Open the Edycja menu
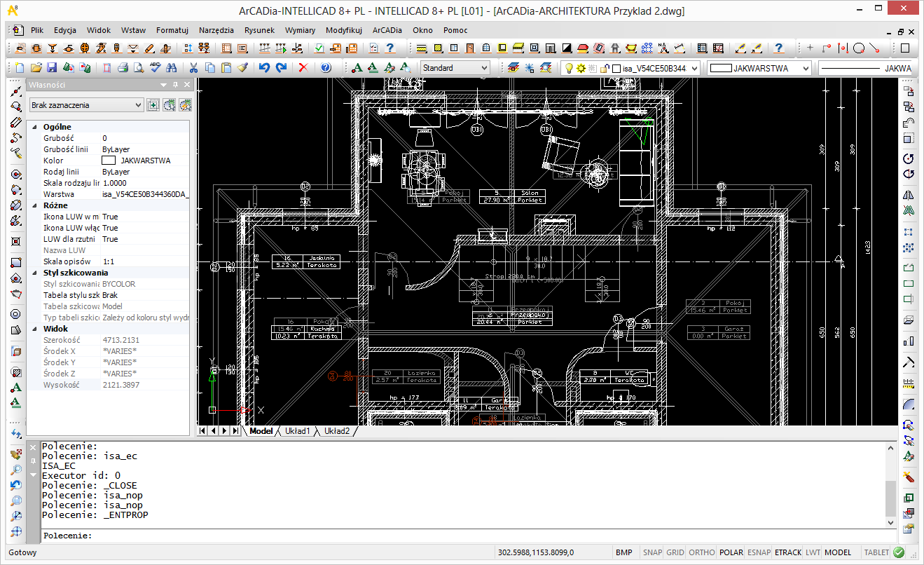Screen dimensions: 924x565 point(65,30)
